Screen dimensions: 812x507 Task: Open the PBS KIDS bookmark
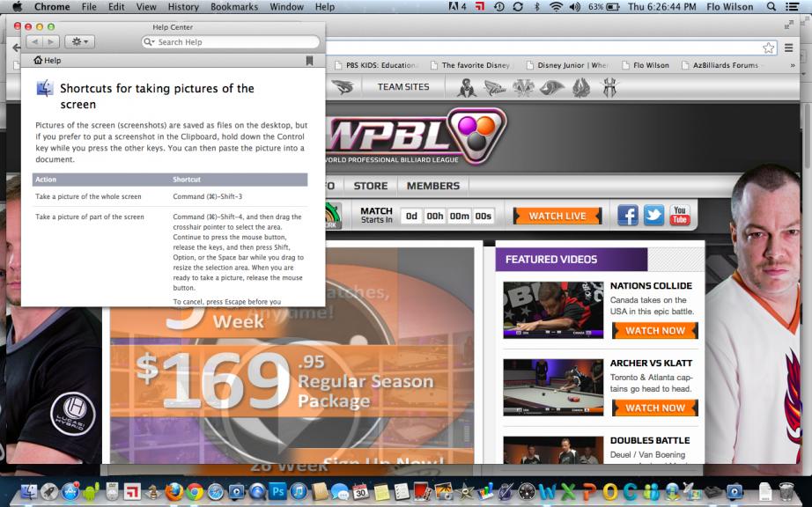[x=377, y=65]
